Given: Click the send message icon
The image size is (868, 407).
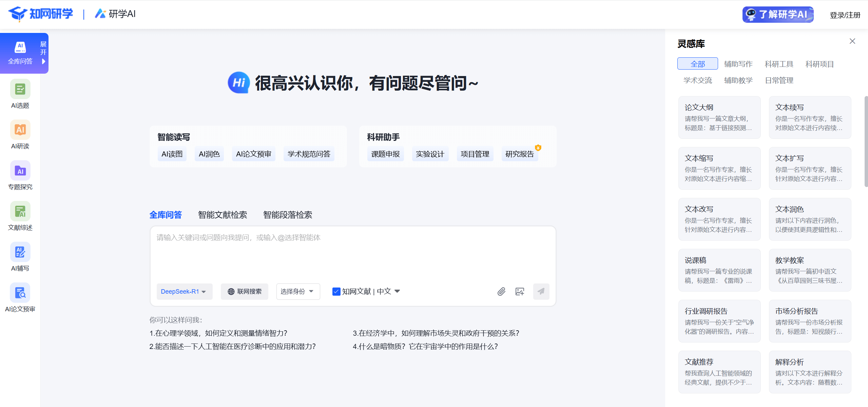Looking at the screenshot, I should point(541,291).
